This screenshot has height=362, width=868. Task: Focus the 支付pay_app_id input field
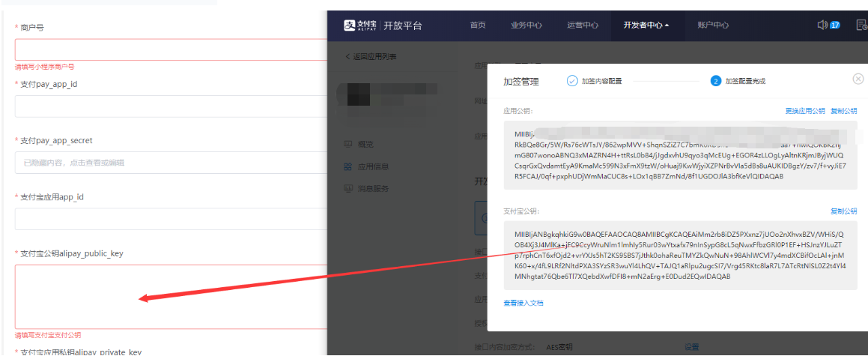[171, 106]
